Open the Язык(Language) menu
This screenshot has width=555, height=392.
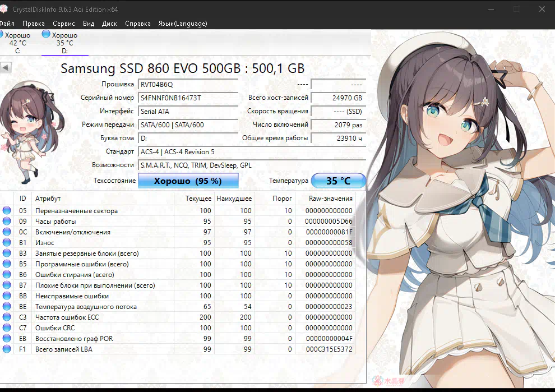click(183, 24)
